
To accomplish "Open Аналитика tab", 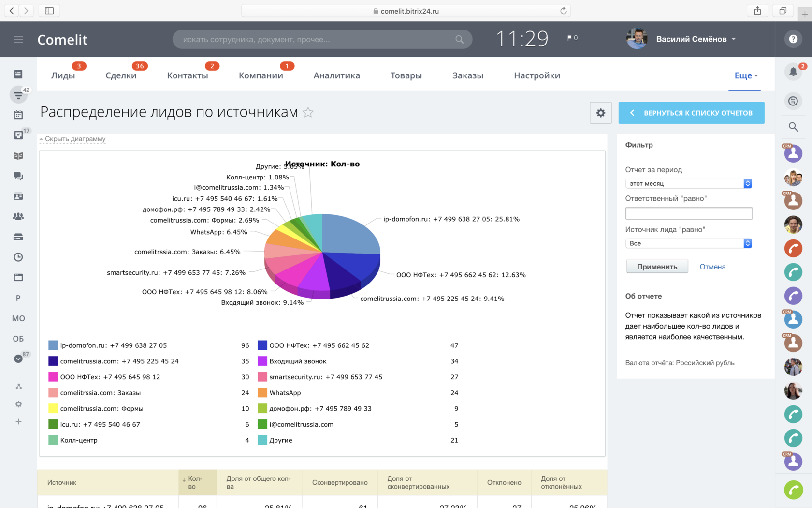I will [336, 75].
